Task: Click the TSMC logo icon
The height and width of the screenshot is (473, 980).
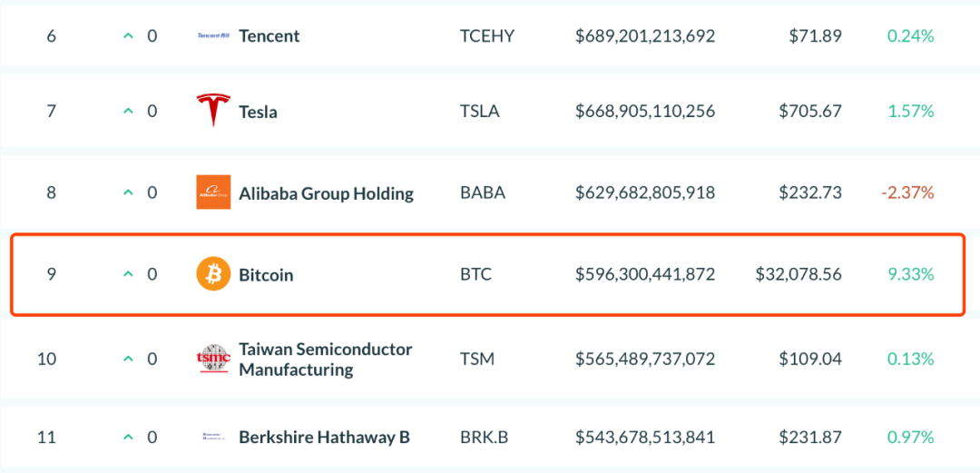Action: click(x=213, y=359)
